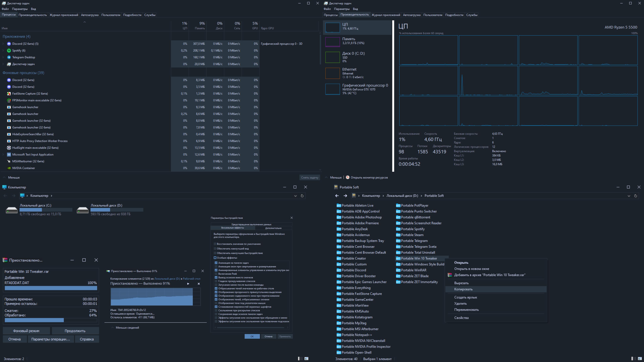Screen dimensions: 644x362
Task: Refresh the Компьютер window address bar
Action: point(302,196)
